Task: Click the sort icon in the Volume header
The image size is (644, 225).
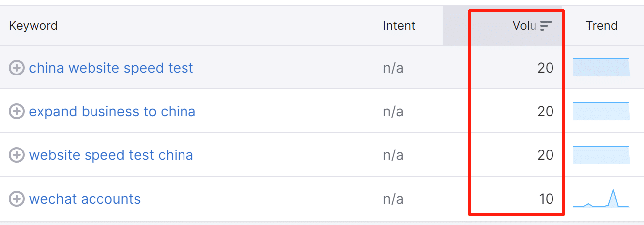Action: 546,26
